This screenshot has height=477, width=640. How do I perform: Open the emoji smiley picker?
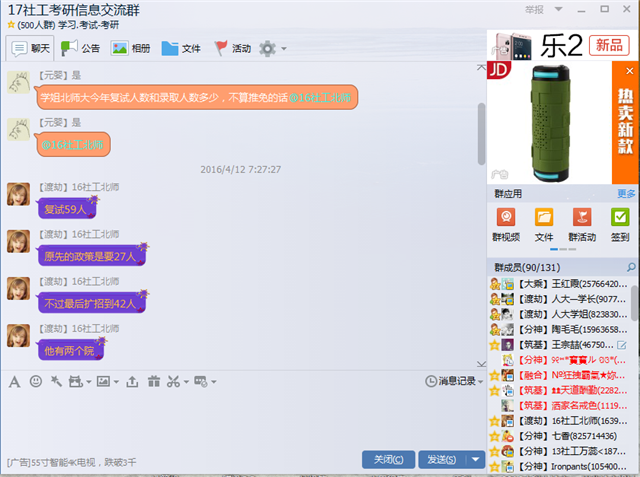click(36, 381)
